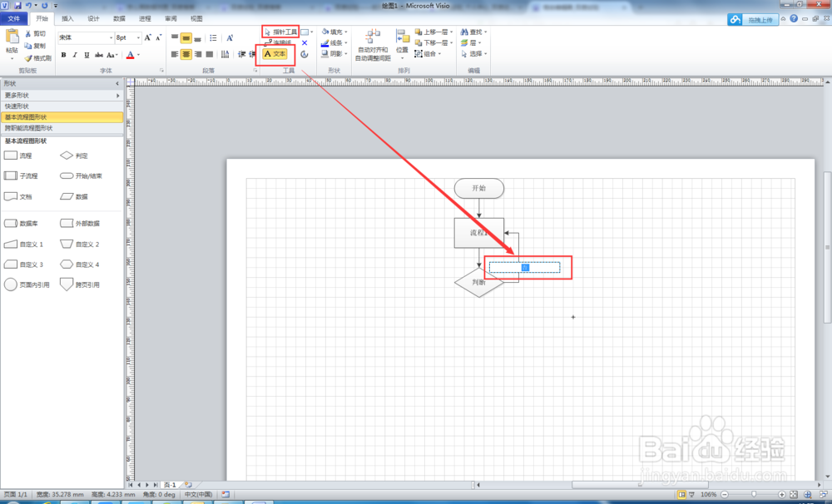Expand More Shapes 更多形状
The width and height of the screenshot is (832, 504).
pyautogui.click(x=62, y=96)
